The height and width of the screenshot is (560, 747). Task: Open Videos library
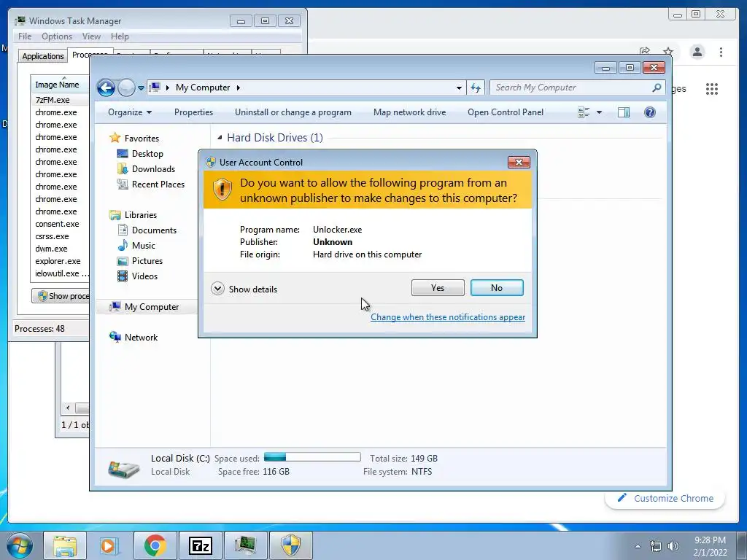click(144, 276)
